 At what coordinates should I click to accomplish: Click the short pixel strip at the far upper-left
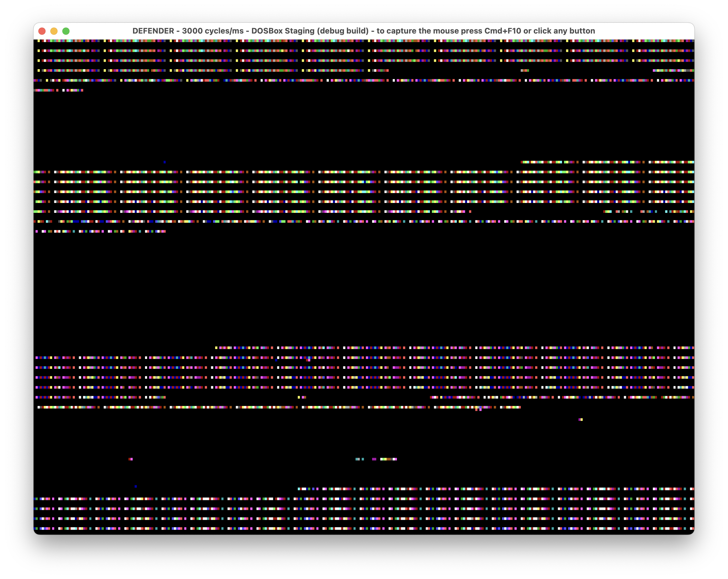[58, 90]
